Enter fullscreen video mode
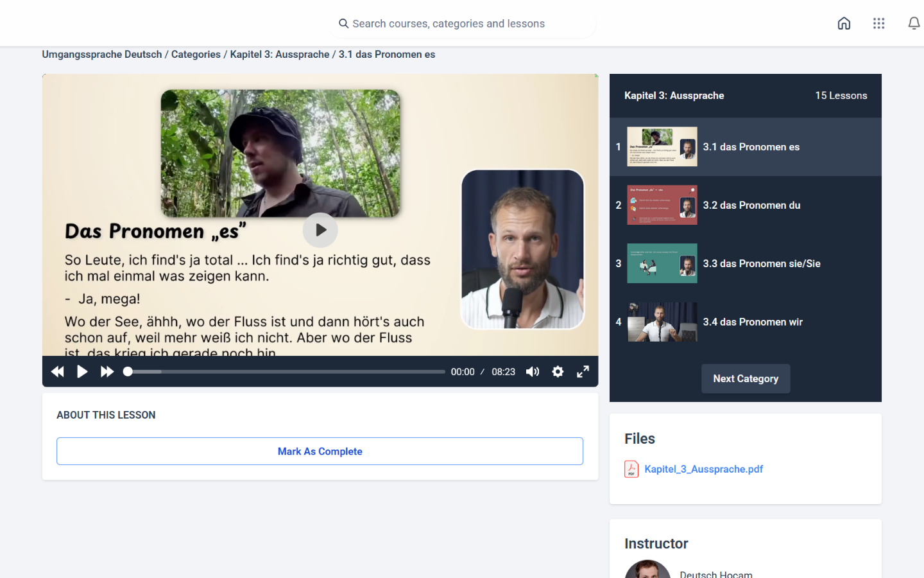Viewport: 924px width, 578px height. tap(583, 372)
